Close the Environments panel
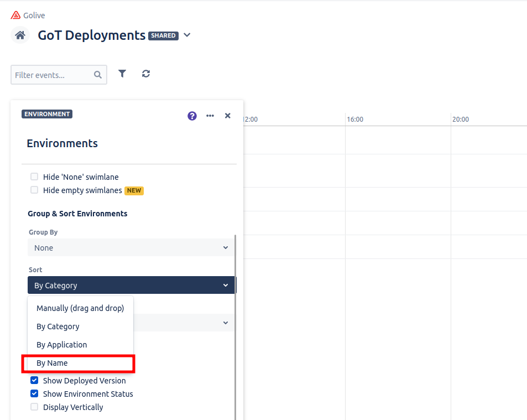Viewport: 527px width, 420px height. [228, 116]
